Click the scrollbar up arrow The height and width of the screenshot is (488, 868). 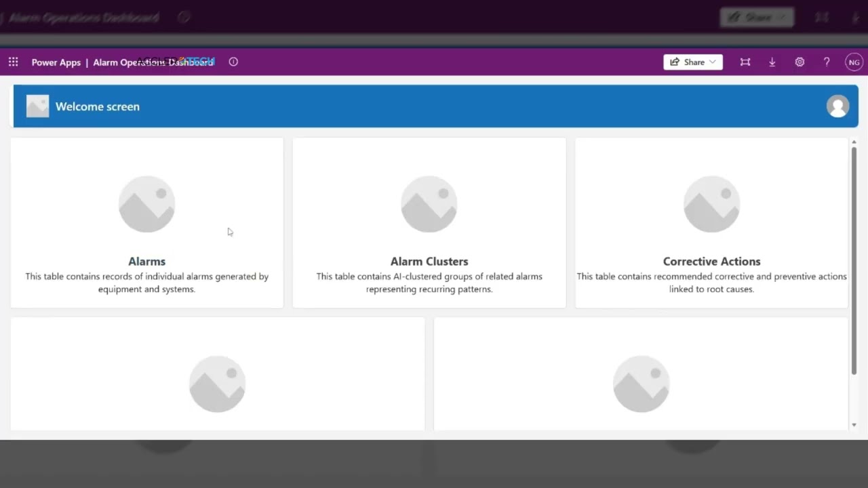[854, 142]
